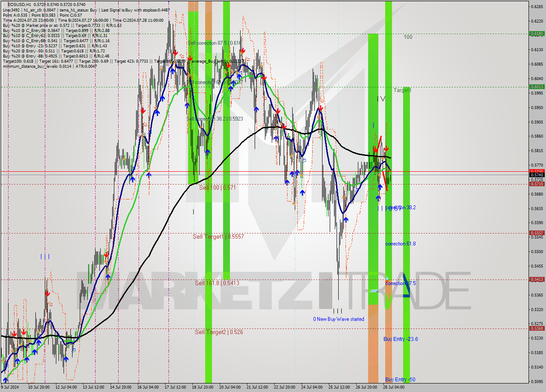
Task: Click the 'Sell correction 87.5 | 0.618' label
Action: coord(215,43)
